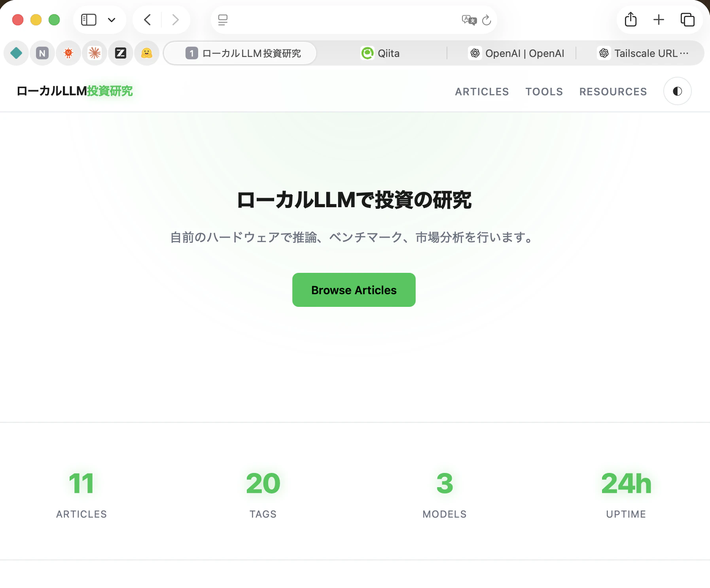Switch to the OpenAI | OpenAI tab
Image resolution: width=710 pixels, height=588 pixels.
pyautogui.click(x=516, y=53)
